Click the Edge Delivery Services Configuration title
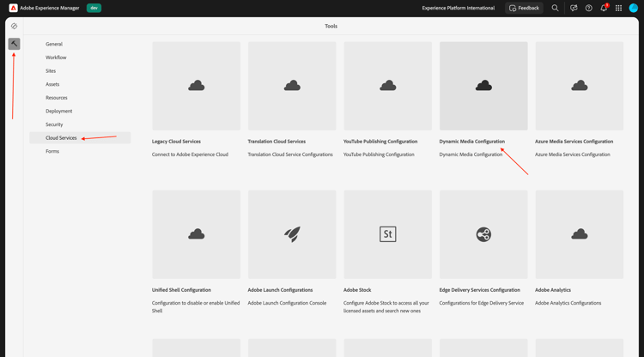This screenshot has height=357, width=644. [479, 290]
